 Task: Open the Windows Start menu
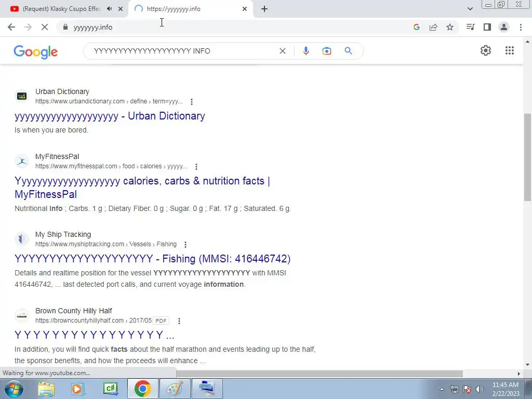click(14, 389)
